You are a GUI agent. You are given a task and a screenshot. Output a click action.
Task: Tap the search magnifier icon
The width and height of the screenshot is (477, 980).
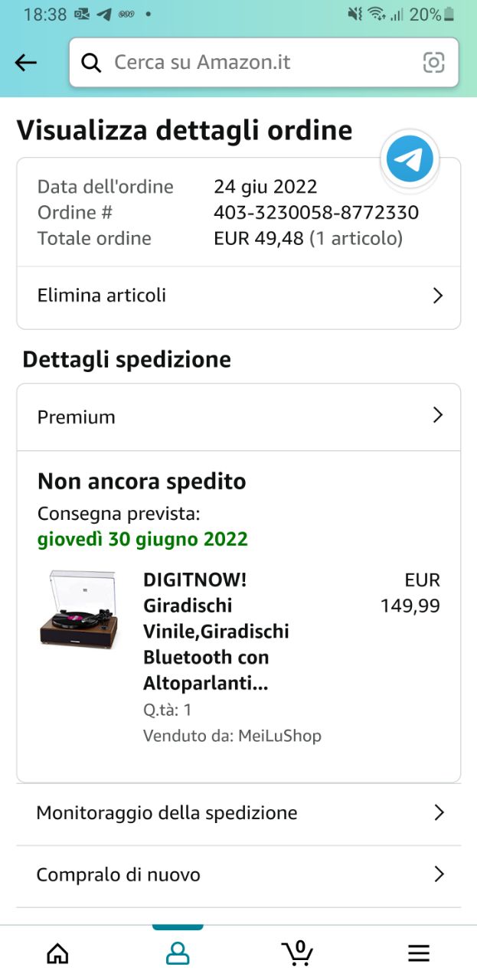(x=91, y=63)
